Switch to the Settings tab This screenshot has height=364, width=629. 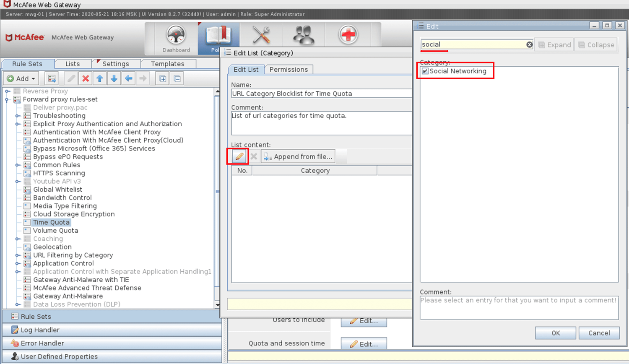[116, 64]
